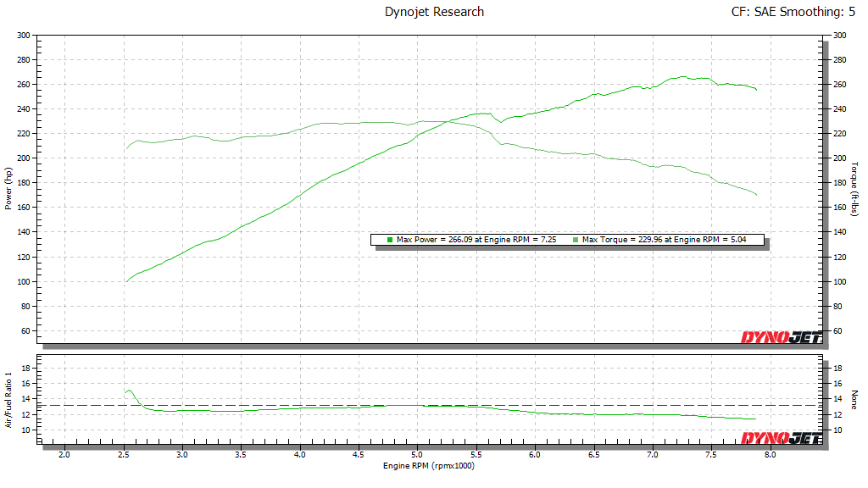868x488 pixels.
Task: Select the Torque (ft-lbs) axis label
Action: pyautogui.click(x=860, y=188)
